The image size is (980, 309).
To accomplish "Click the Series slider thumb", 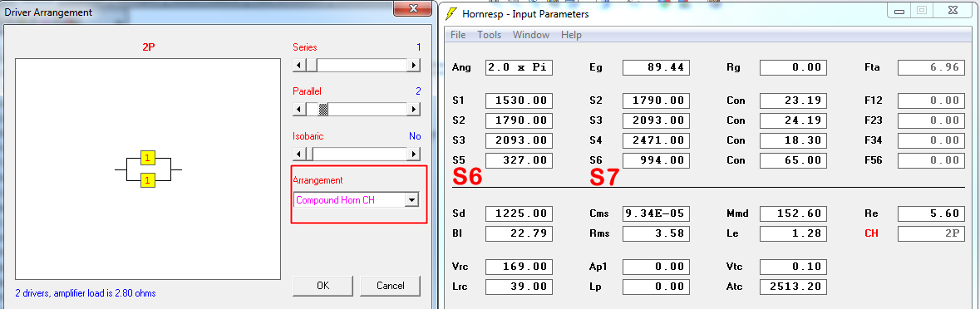I will 311,65.
